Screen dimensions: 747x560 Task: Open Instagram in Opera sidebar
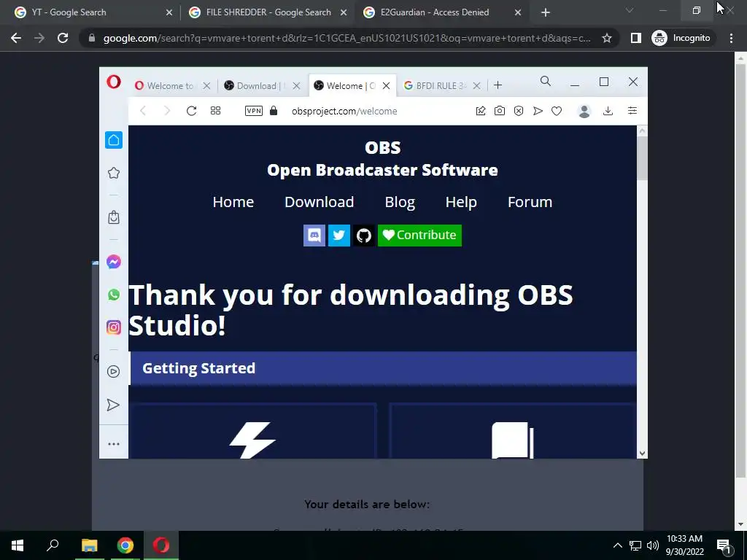point(113,327)
